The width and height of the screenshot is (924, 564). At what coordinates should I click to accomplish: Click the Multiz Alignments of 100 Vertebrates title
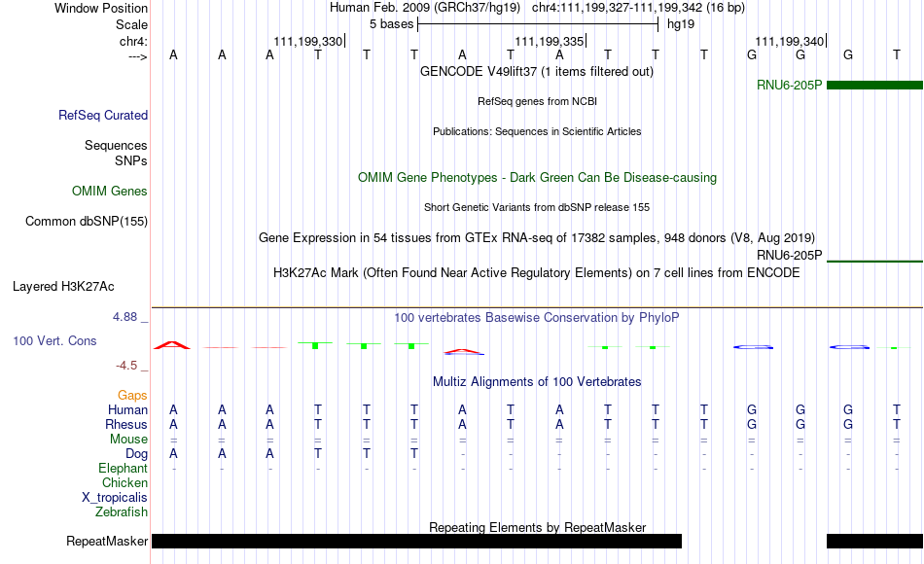537,382
